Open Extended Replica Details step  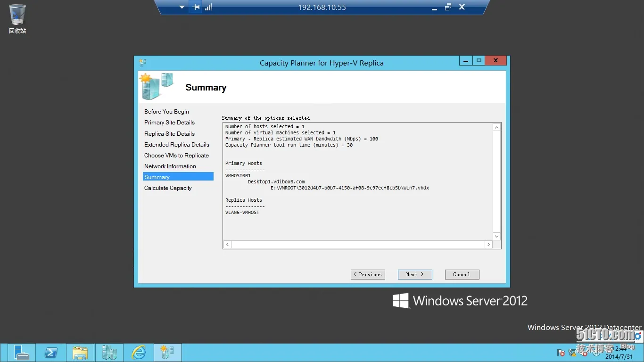[177, 145]
